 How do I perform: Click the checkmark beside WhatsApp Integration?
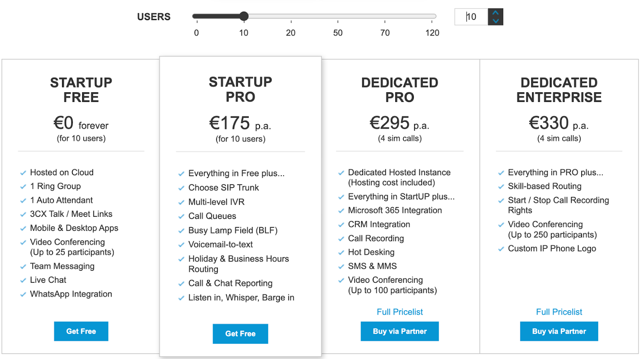[23, 295]
